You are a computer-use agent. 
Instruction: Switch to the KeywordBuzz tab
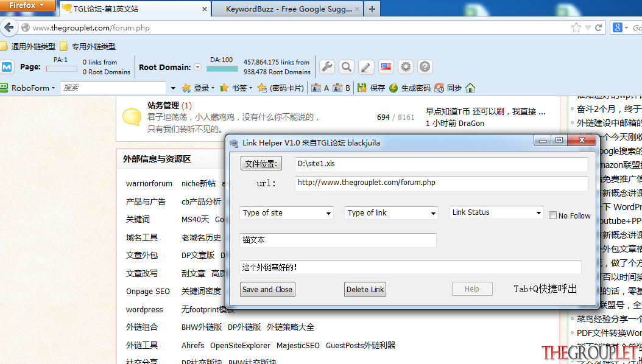288,9
